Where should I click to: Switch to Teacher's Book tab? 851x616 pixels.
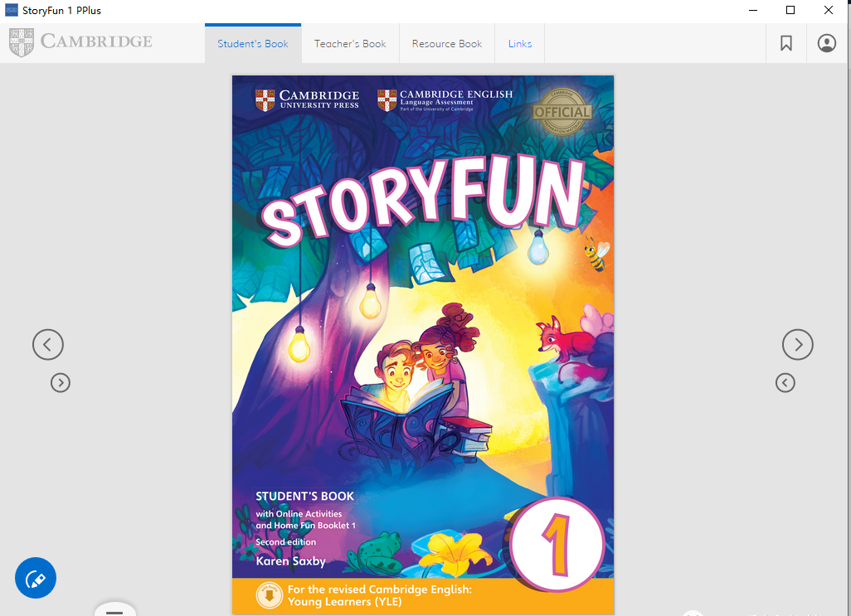click(350, 44)
